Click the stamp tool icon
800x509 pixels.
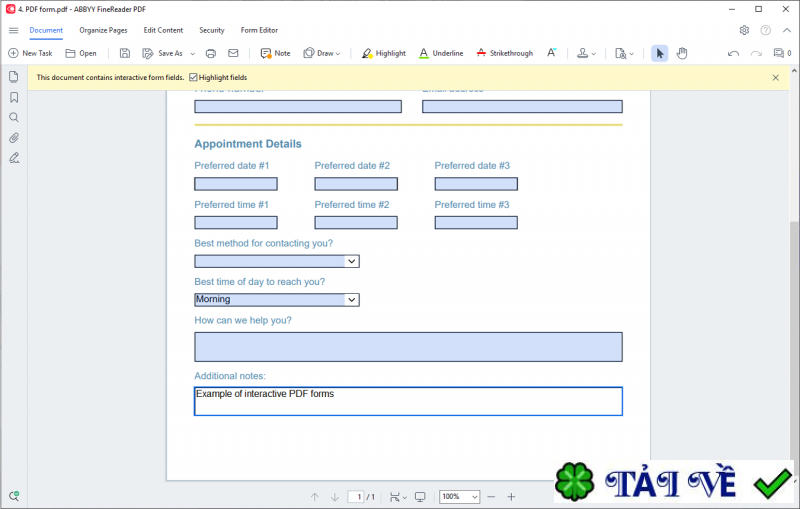582,53
